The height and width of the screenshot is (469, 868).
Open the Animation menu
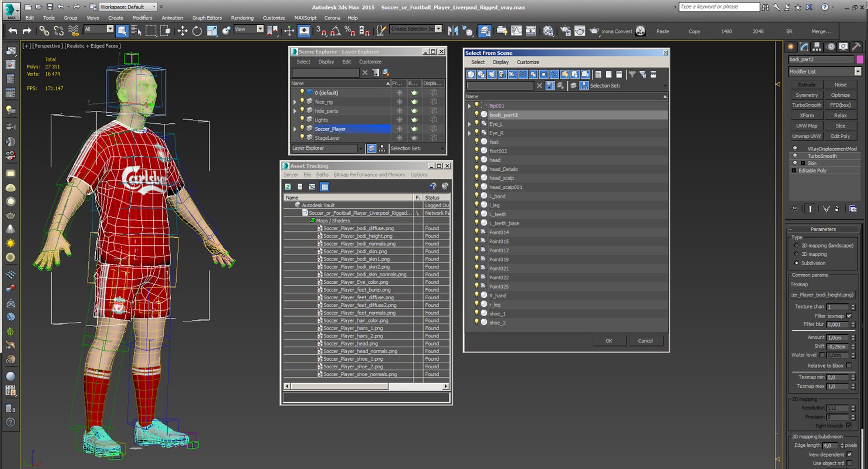coord(172,18)
